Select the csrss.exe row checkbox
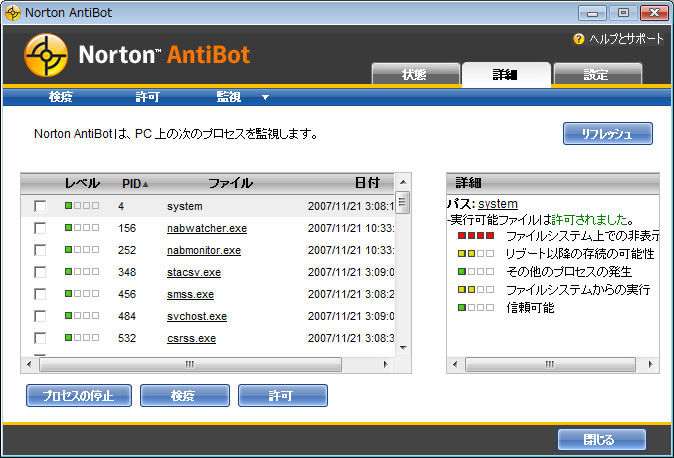 click(x=40, y=338)
